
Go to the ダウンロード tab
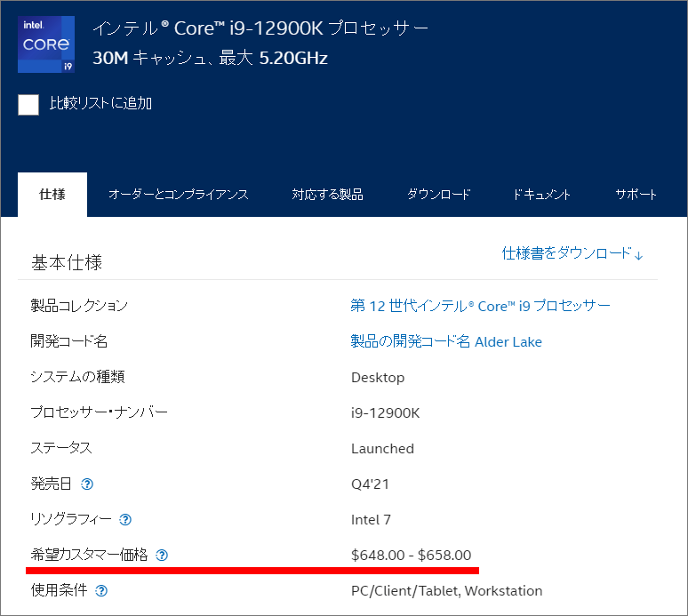[438, 195]
